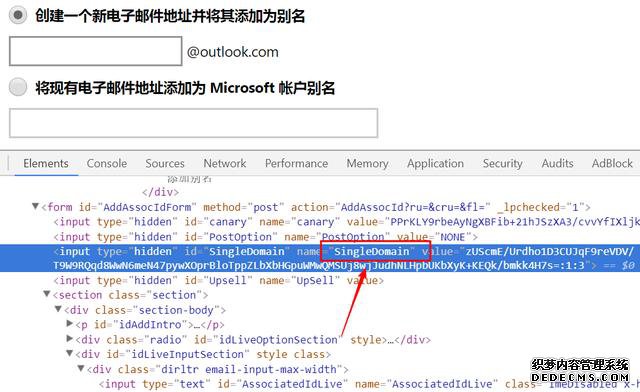Select the hidden input id="canary" line
The height and width of the screenshot is (392, 640).
(x=347, y=222)
